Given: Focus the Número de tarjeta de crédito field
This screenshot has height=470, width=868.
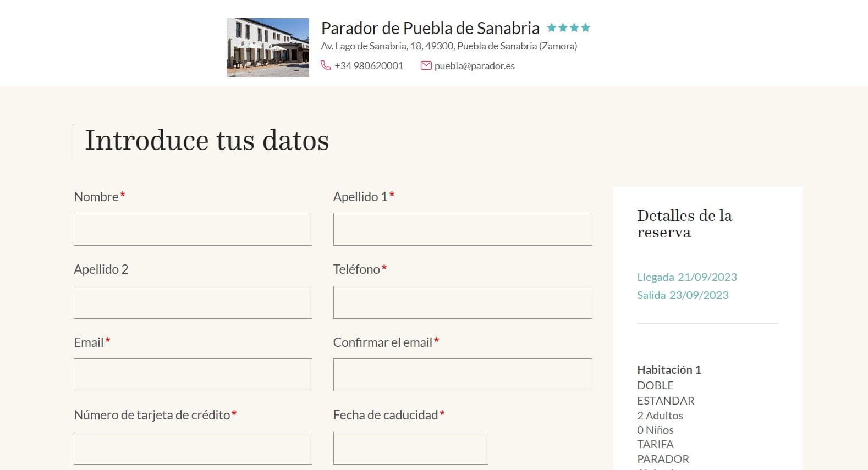Looking at the screenshot, I should 193,448.
